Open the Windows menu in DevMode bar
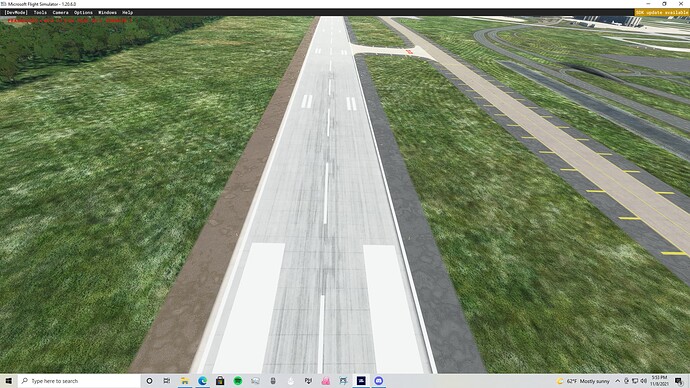Image resolution: width=690 pixels, height=388 pixels. point(107,12)
